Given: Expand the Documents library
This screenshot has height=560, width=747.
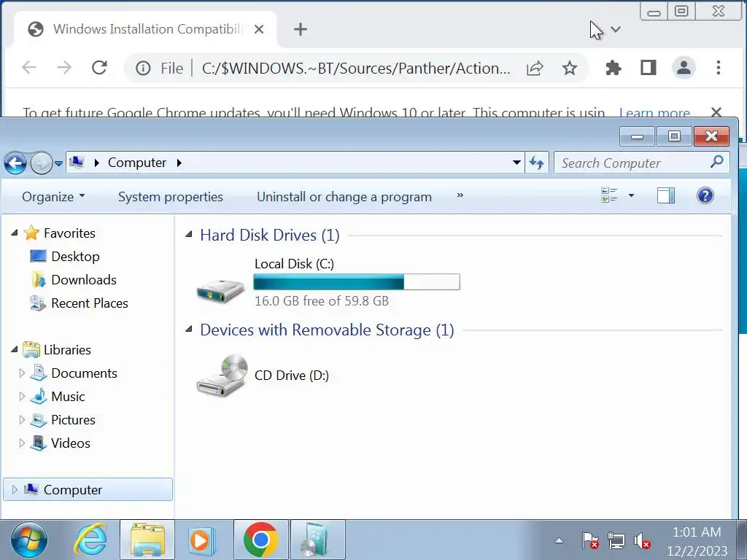Looking at the screenshot, I should (21, 373).
